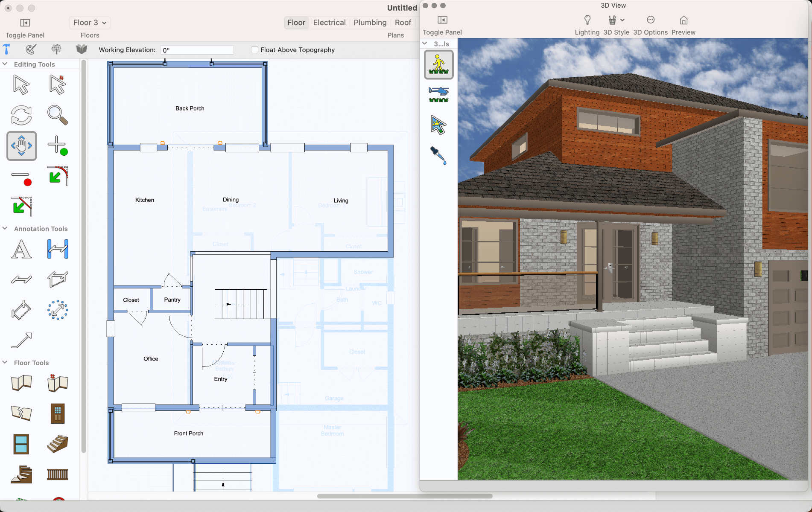Pick the Window tool

21,444
